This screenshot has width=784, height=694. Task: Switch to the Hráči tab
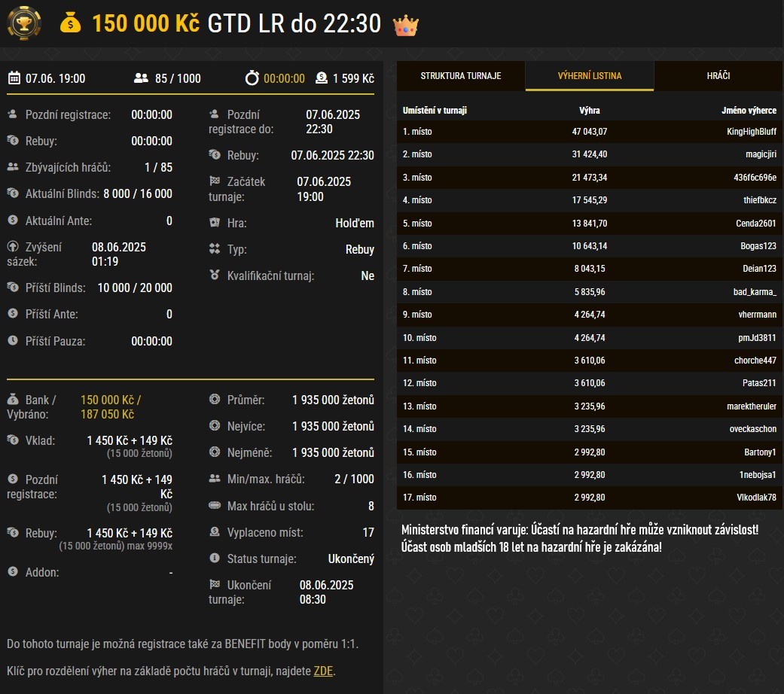tap(718, 76)
